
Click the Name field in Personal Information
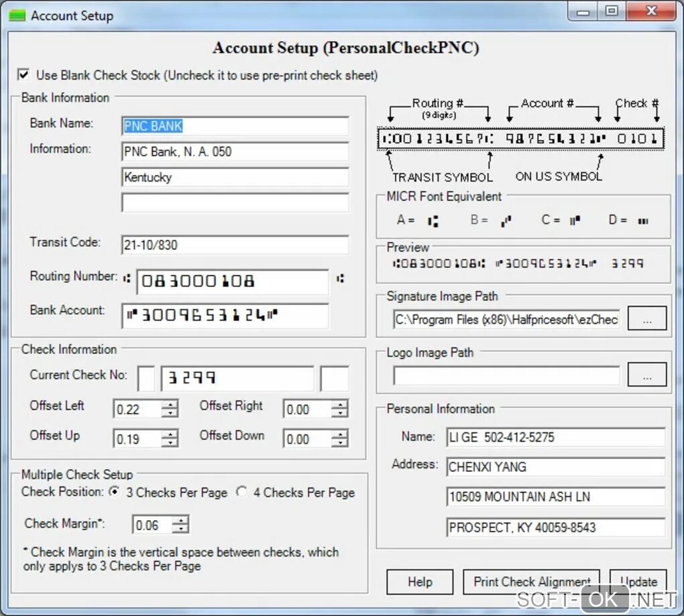(556, 437)
